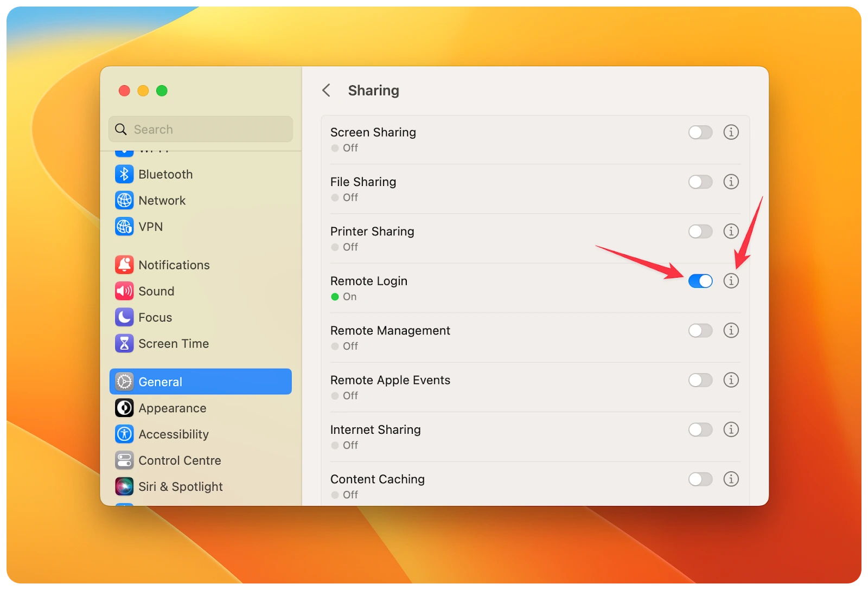
Task: Click the Remote Apple Events label
Action: tap(390, 380)
